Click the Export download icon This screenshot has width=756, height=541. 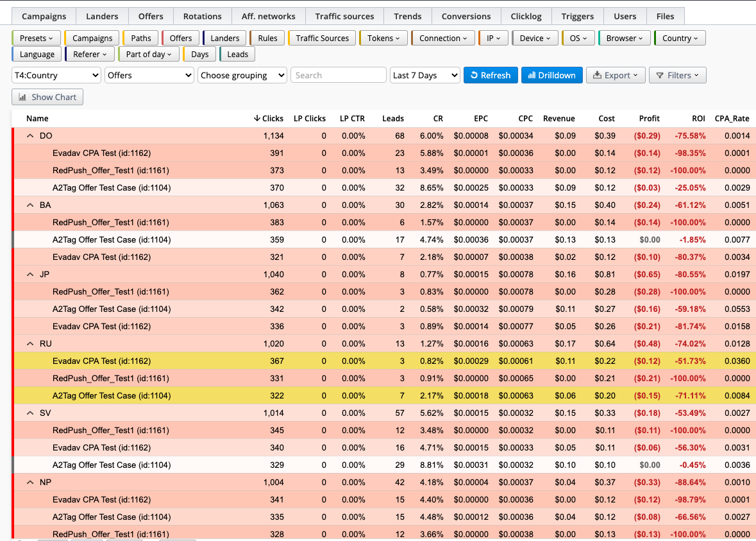click(x=597, y=75)
